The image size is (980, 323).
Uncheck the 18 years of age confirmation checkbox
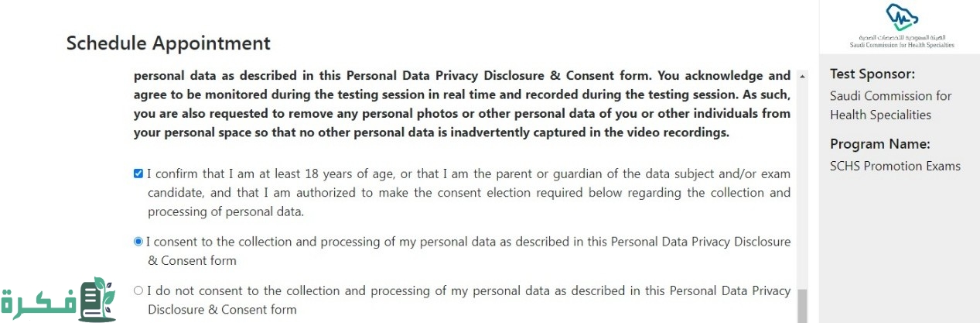pyautogui.click(x=138, y=174)
